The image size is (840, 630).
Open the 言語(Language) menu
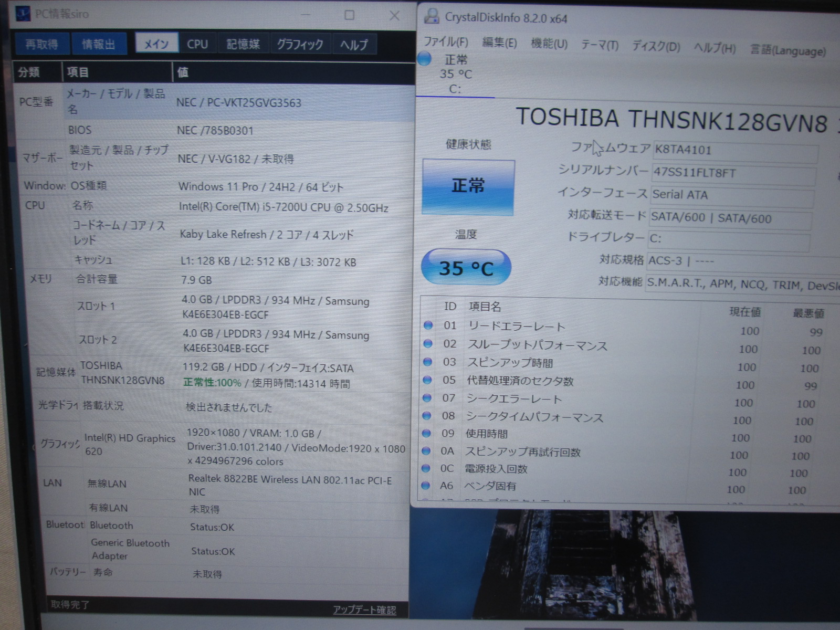pos(788,50)
